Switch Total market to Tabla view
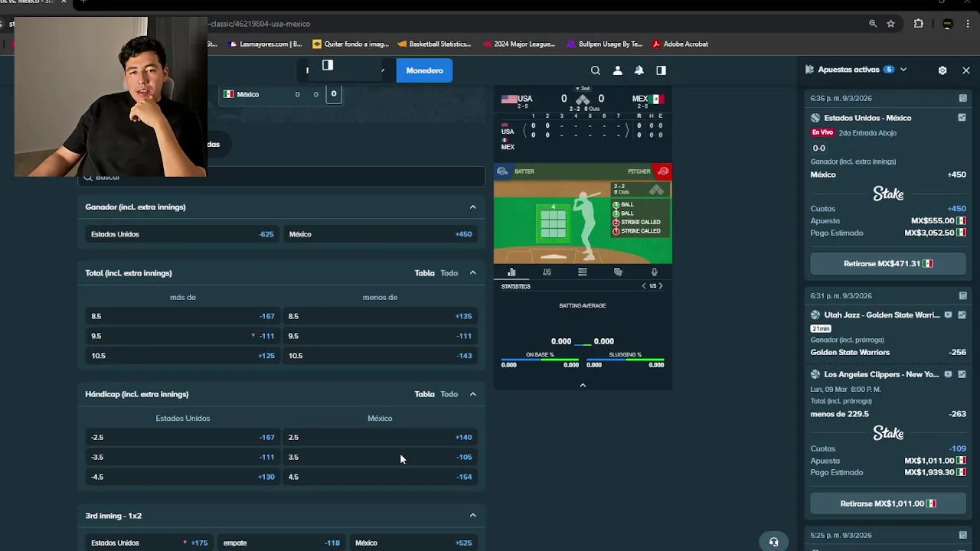The height and width of the screenshot is (551, 980). click(x=424, y=273)
